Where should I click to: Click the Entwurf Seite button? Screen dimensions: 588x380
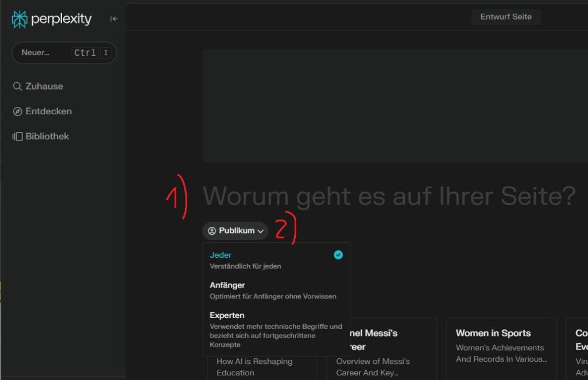pos(506,17)
